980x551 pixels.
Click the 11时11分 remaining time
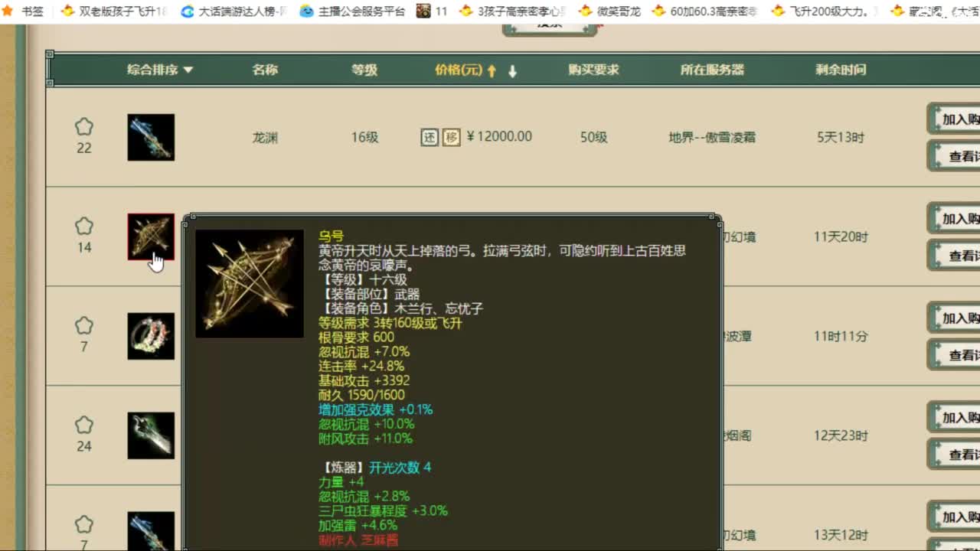(x=841, y=337)
